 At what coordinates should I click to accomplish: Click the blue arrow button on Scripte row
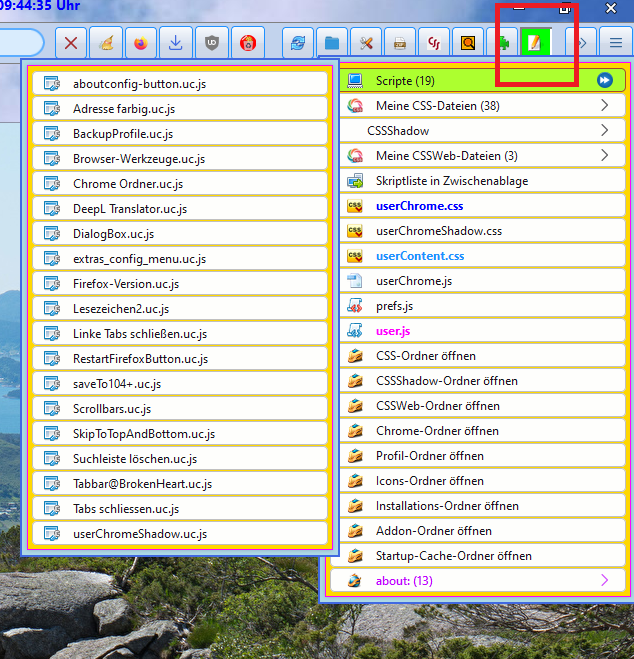(604, 80)
